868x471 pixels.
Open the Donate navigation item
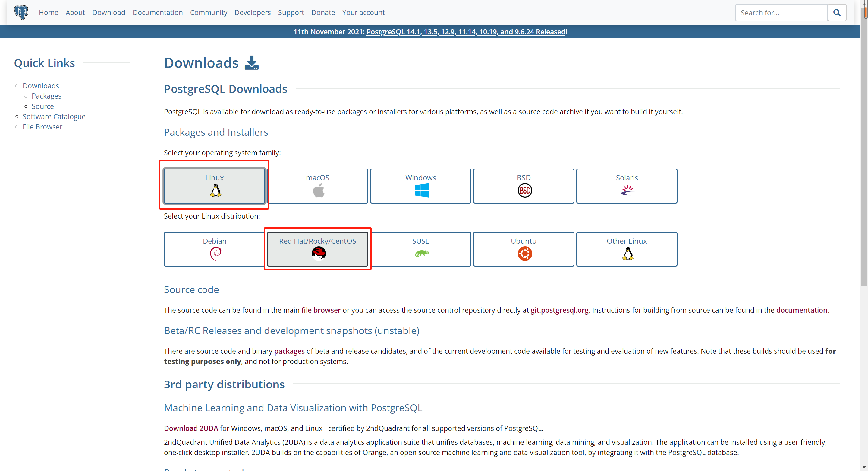pyautogui.click(x=323, y=12)
